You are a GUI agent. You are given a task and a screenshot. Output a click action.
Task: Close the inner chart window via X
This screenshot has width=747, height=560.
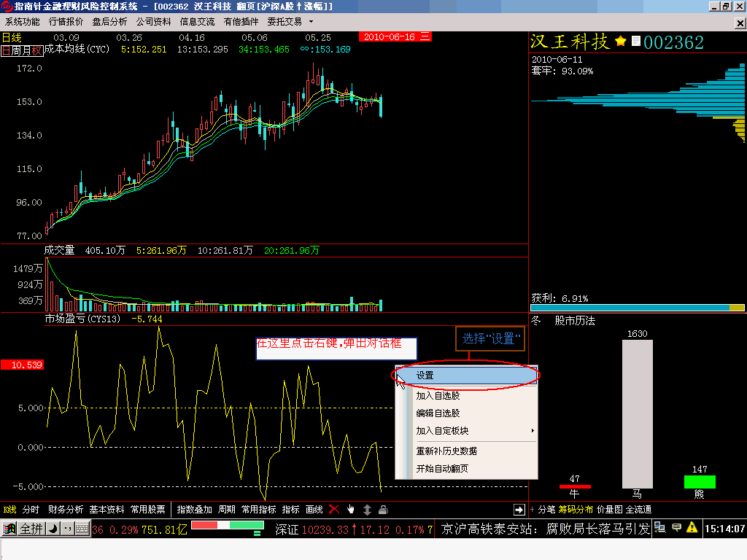coord(740,23)
